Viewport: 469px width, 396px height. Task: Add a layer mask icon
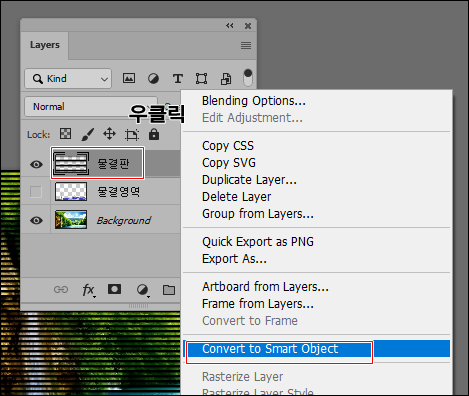(x=114, y=289)
